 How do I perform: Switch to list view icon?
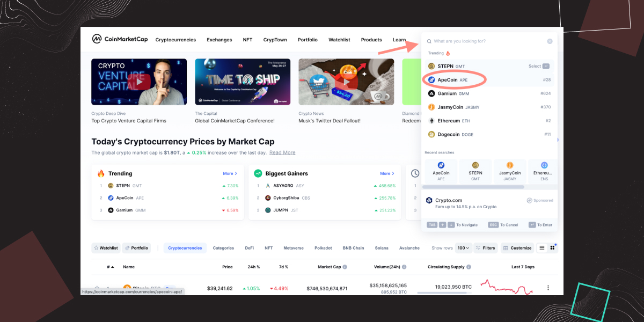[x=542, y=248]
